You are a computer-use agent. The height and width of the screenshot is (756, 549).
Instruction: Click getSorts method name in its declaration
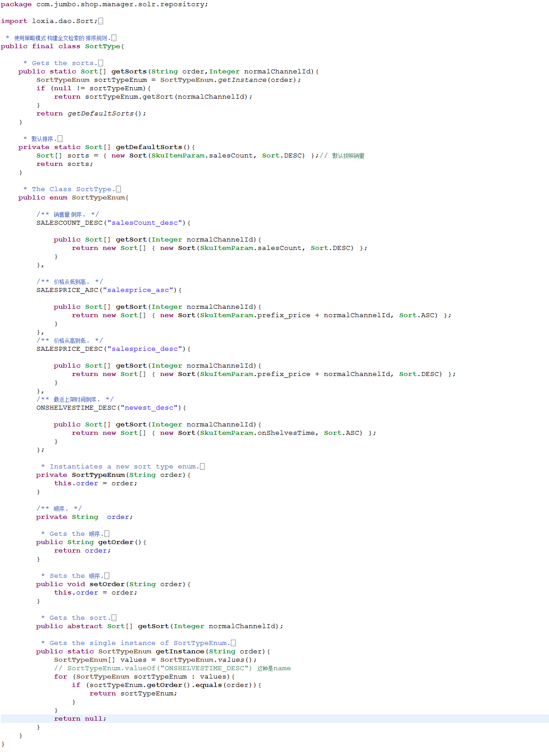coord(129,72)
